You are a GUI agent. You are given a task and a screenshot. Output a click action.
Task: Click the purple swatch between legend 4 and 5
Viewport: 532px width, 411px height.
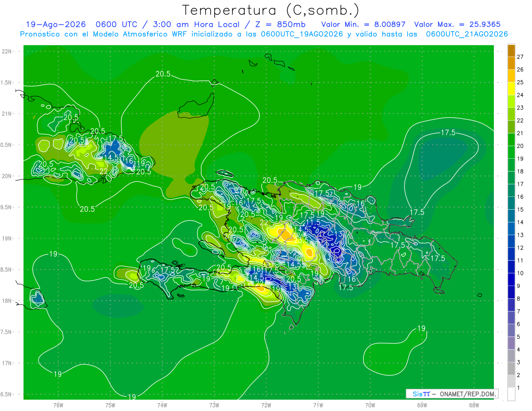(511, 343)
